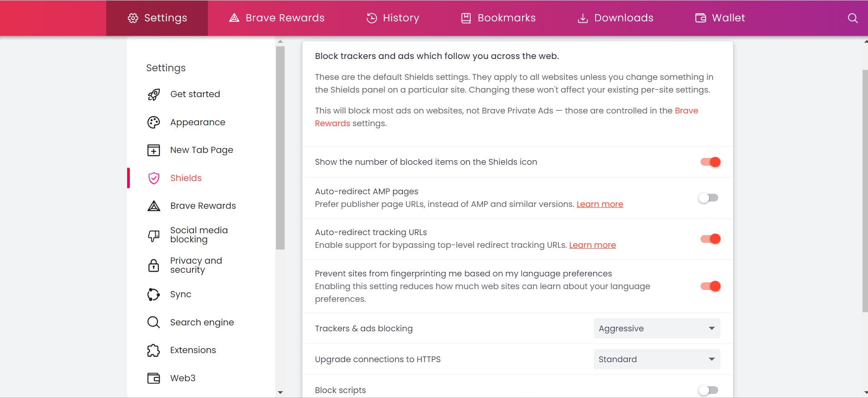Open Appearance settings section

click(197, 122)
